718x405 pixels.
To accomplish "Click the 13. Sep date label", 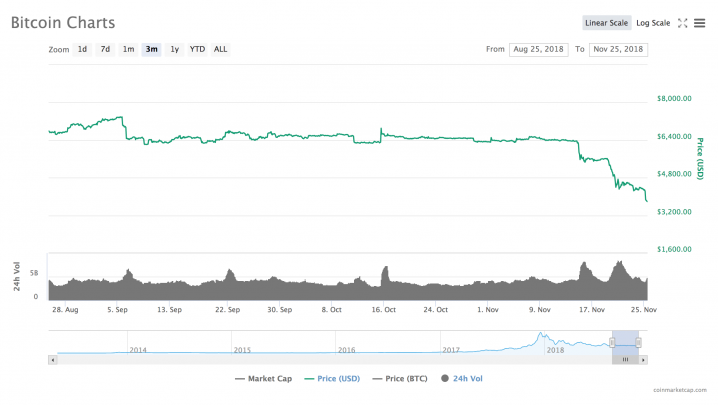I will [x=169, y=310].
